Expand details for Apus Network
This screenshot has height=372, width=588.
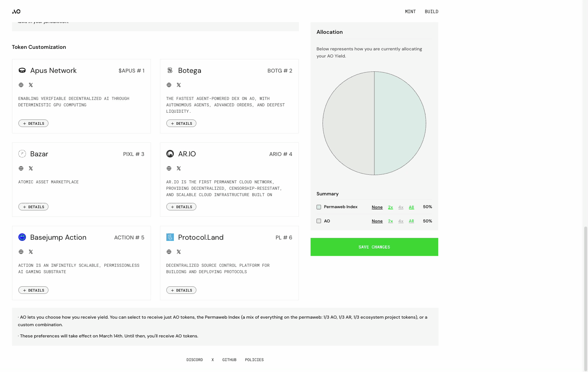[33, 123]
